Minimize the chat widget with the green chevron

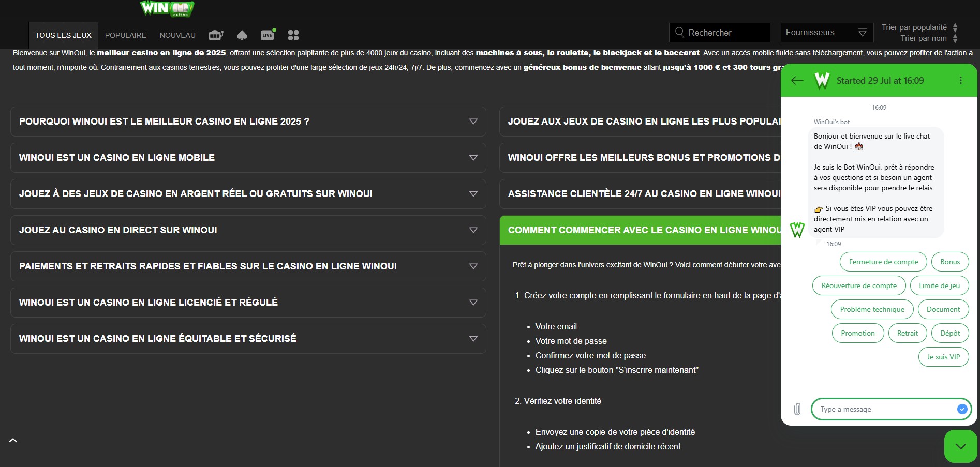(x=961, y=446)
